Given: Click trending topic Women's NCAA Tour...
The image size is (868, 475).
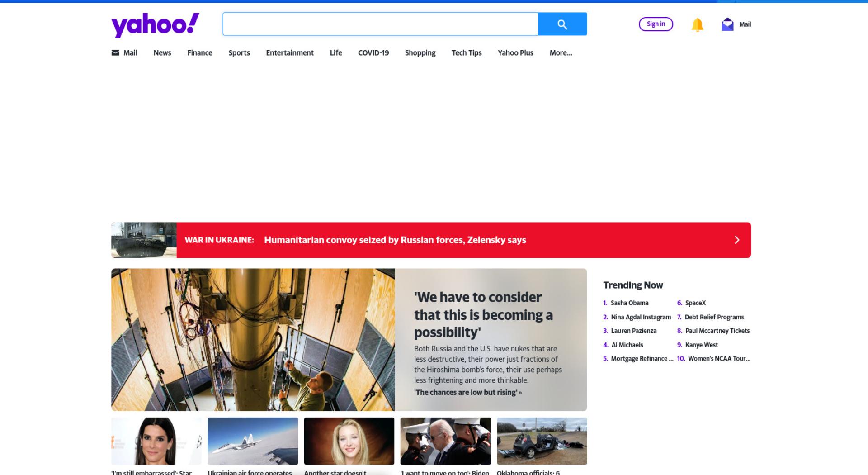Looking at the screenshot, I should 719,359.
